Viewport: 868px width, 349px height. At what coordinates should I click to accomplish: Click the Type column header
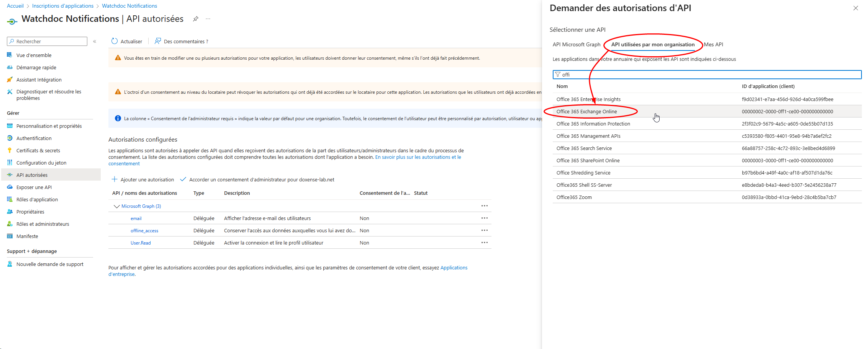(198, 193)
